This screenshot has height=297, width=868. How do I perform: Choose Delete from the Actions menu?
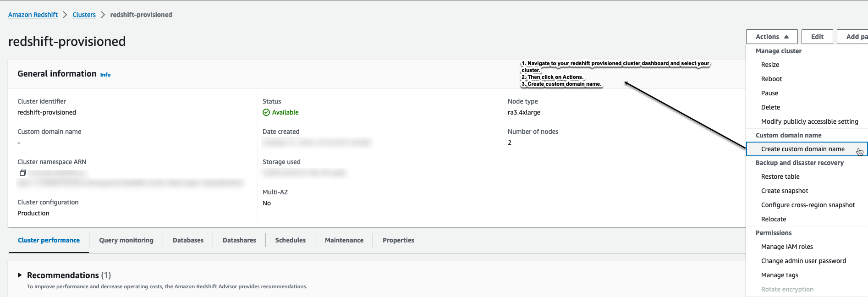click(770, 107)
